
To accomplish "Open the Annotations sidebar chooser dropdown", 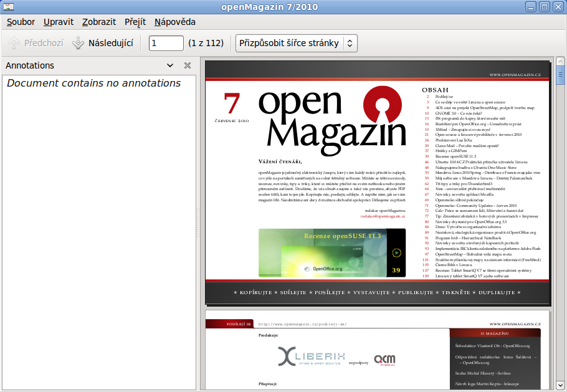I will point(170,65).
